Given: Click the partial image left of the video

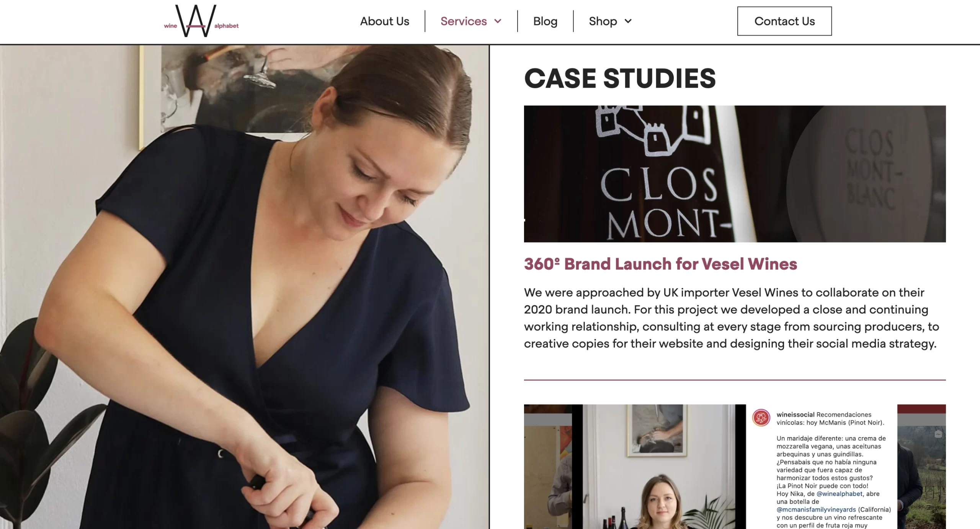Looking at the screenshot, I should click(548, 467).
